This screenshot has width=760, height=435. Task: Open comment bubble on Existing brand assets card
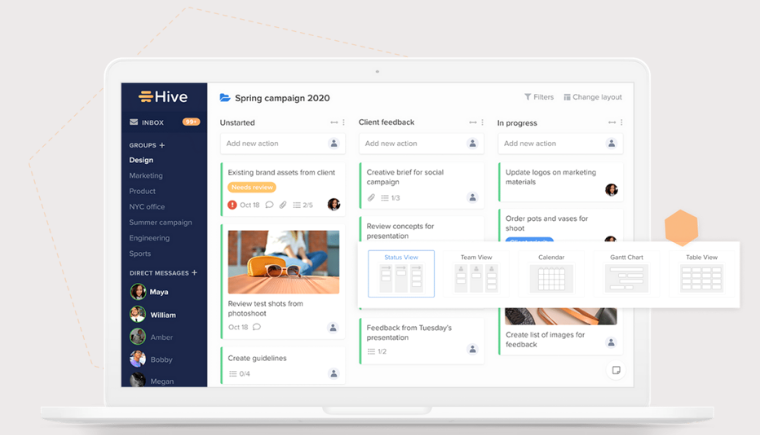[x=269, y=205]
